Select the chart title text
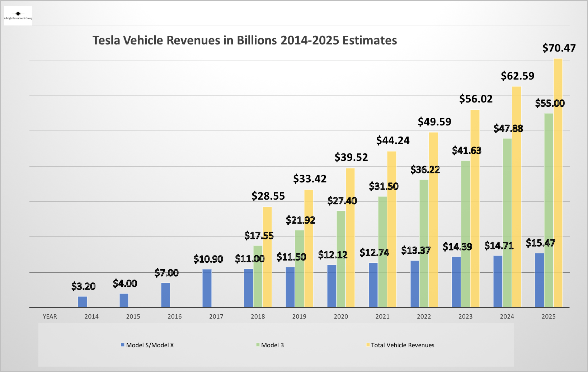The image size is (588, 372). 245,40
